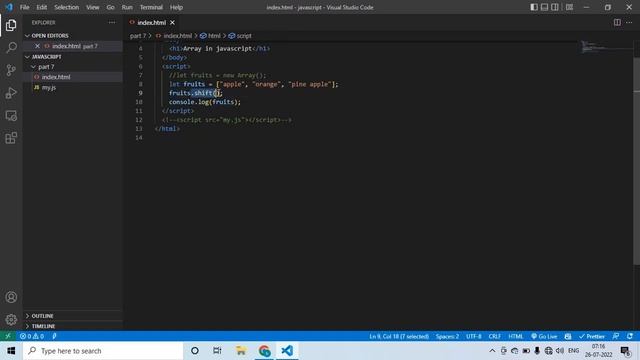Click the Explorer more actions ellipsis
This screenshot has width=640, height=360.
pyautogui.click(x=112, y=22)
